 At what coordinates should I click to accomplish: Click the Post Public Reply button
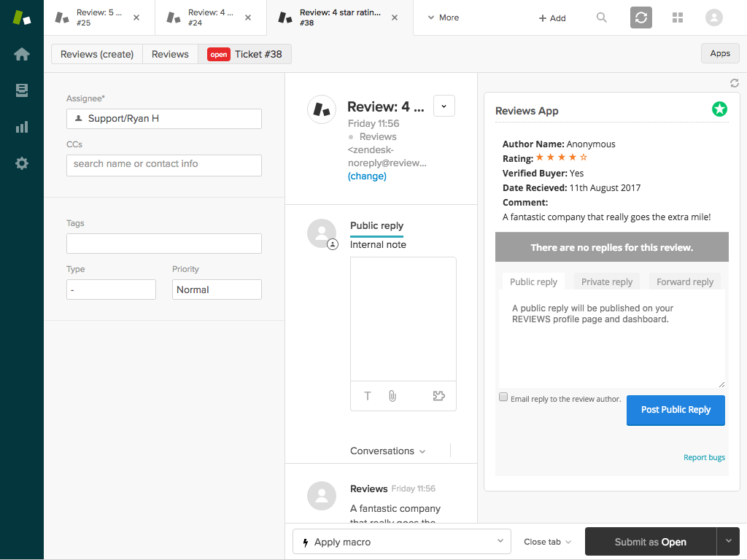676,410
